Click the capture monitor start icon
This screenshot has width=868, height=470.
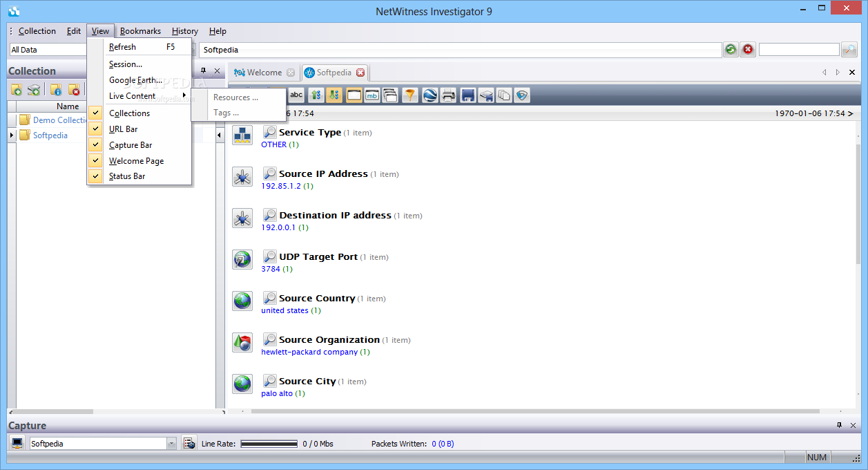point(18,443)
